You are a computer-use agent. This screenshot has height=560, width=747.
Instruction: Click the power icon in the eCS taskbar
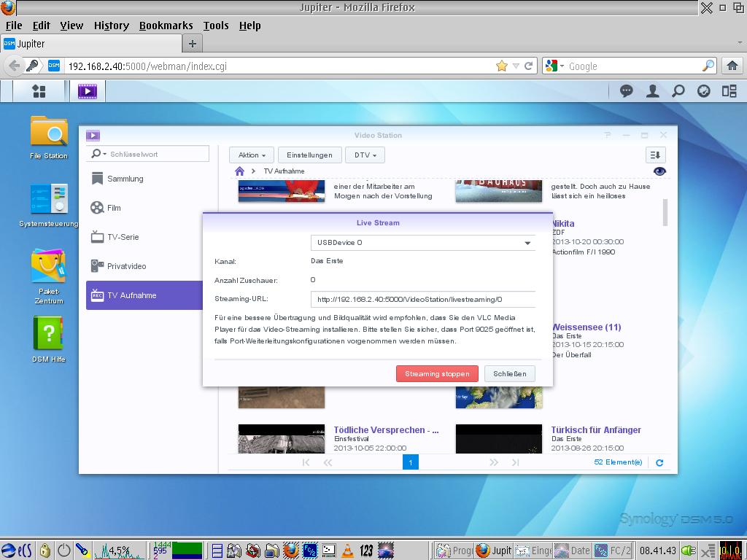coord(64,551)
